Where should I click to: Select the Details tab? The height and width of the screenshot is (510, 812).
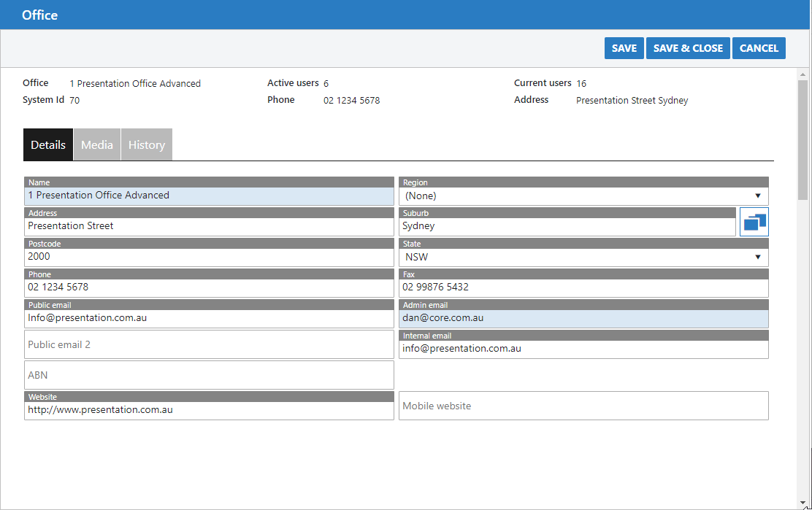point(48,144)
